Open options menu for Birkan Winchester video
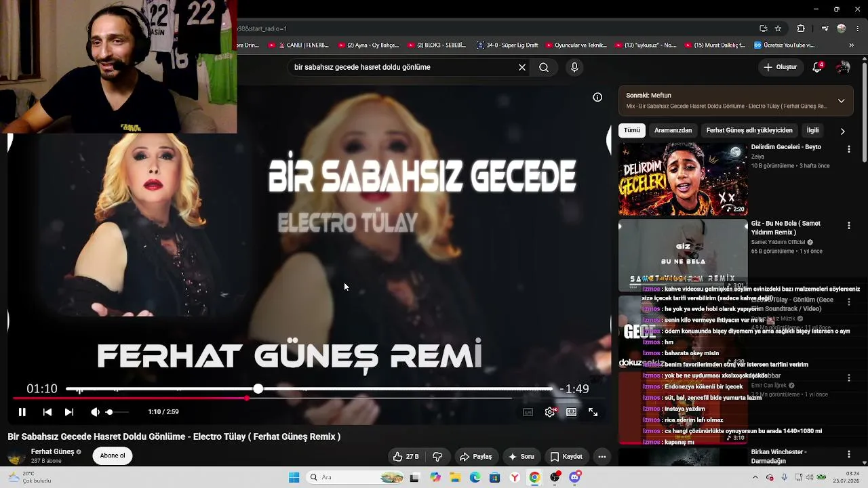Viewport: 868px width, 488px height. coord(848,454)
